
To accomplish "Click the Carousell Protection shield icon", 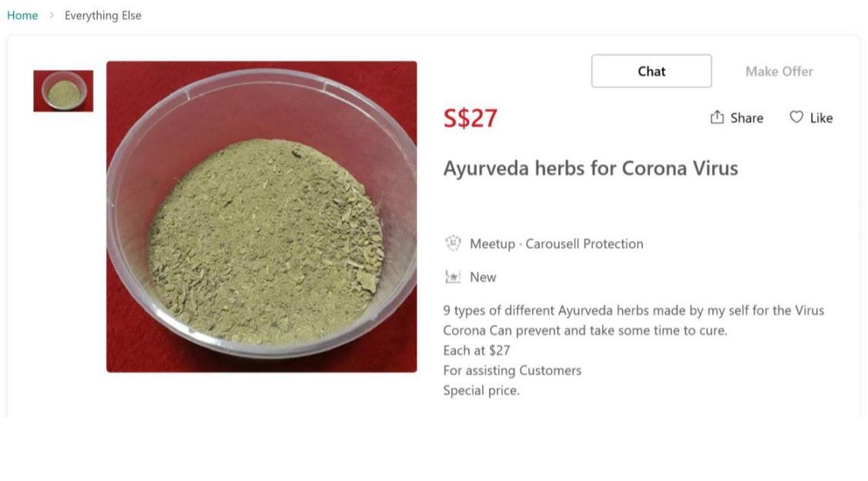I will [x=453, y=243].
